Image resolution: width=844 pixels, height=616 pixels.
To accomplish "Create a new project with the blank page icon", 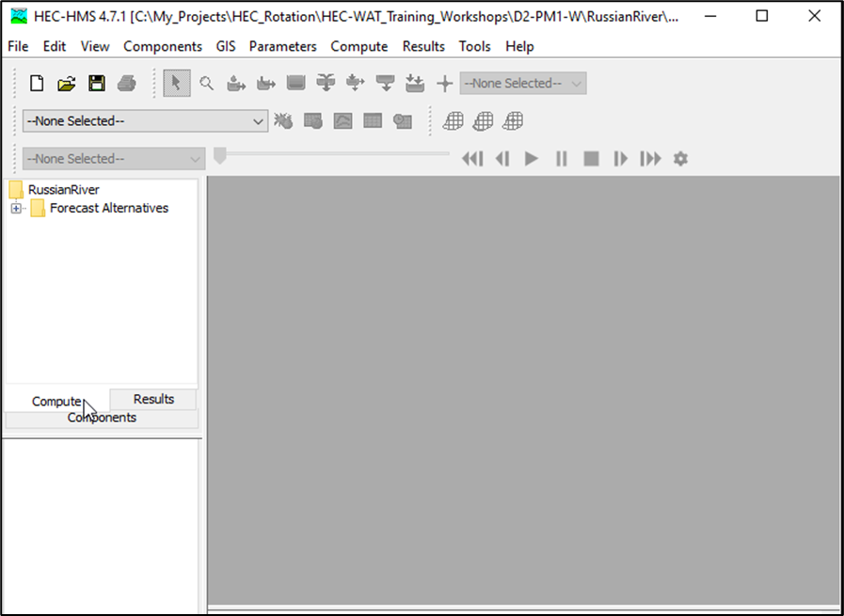I will pos(37,84).
